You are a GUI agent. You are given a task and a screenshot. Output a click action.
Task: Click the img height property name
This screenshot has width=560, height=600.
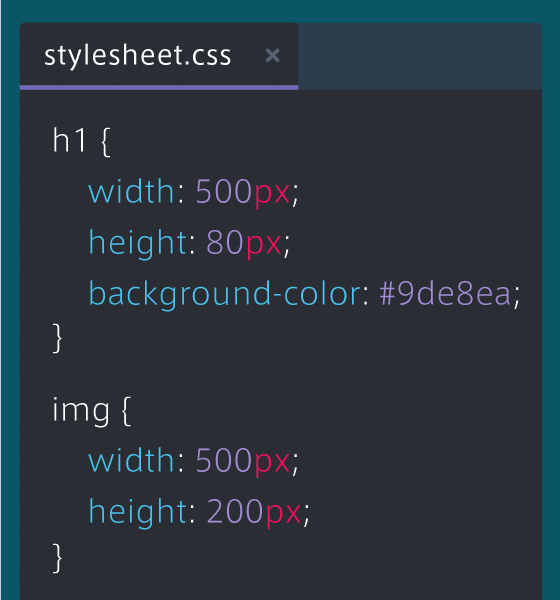pos(137,513)
